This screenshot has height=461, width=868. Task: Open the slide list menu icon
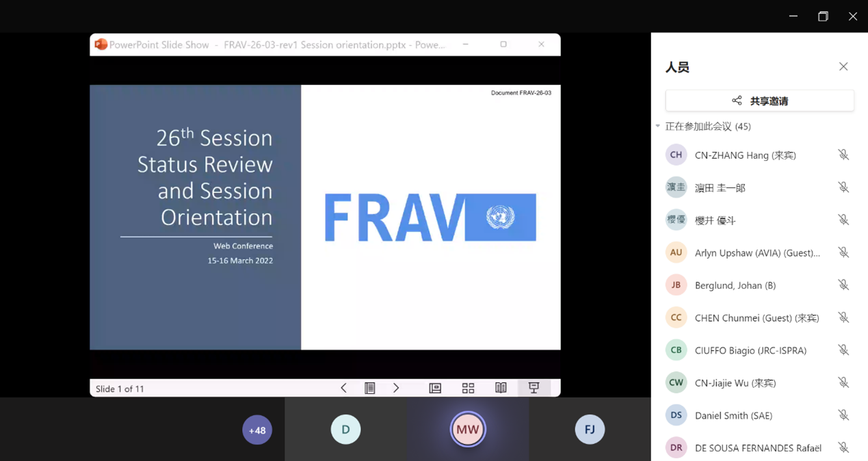tap(370, 388)
